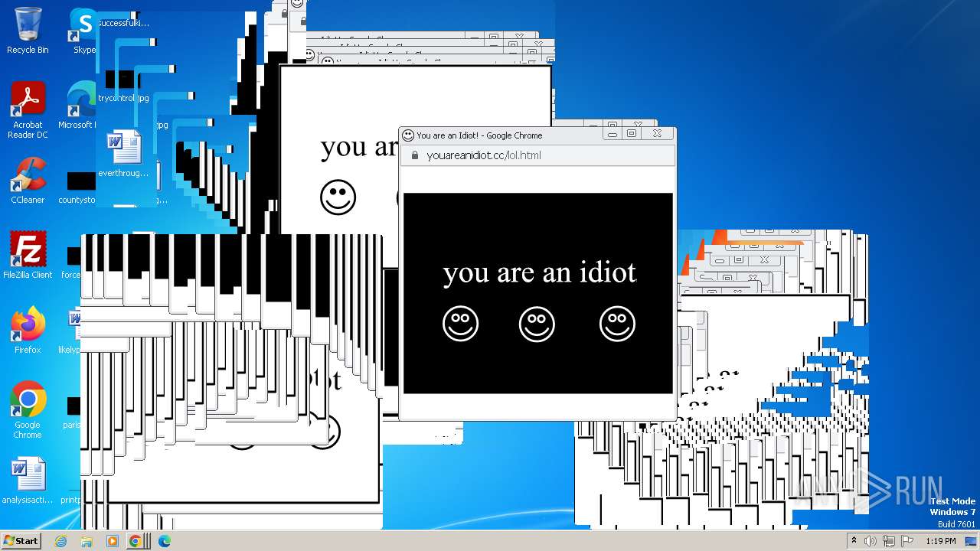This screenshot has width=980, height=551.
Task: Launch Skype from the desktop
Action: [83, 31]
